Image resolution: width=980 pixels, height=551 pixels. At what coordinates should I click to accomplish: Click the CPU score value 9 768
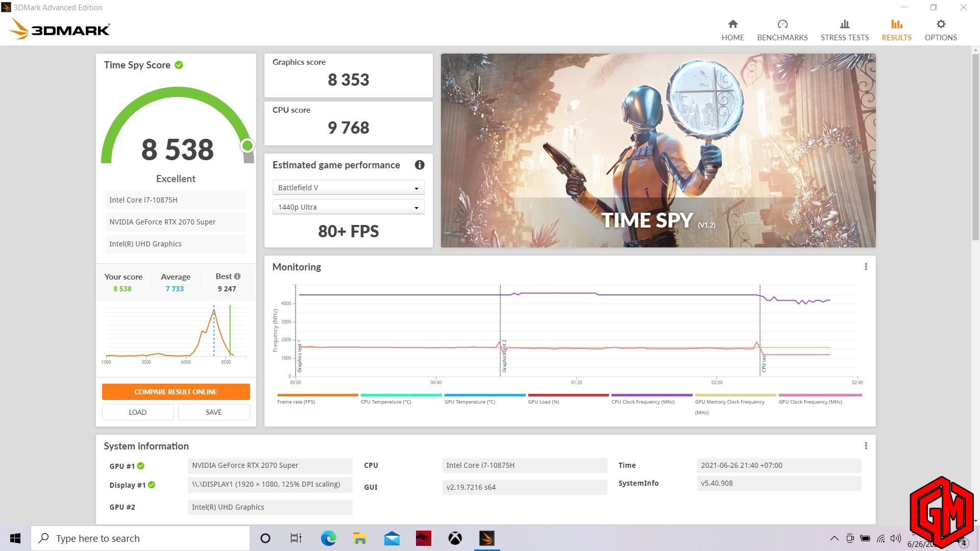348,128
